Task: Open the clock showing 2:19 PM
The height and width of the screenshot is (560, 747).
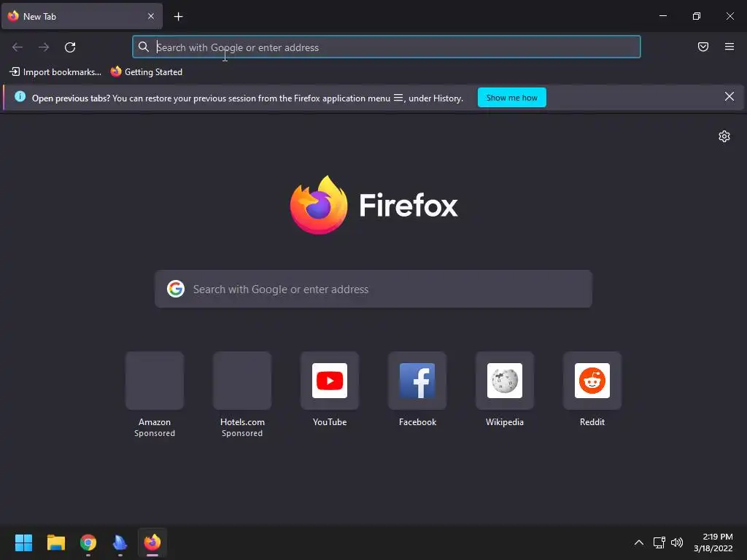Action: [713, 542]
